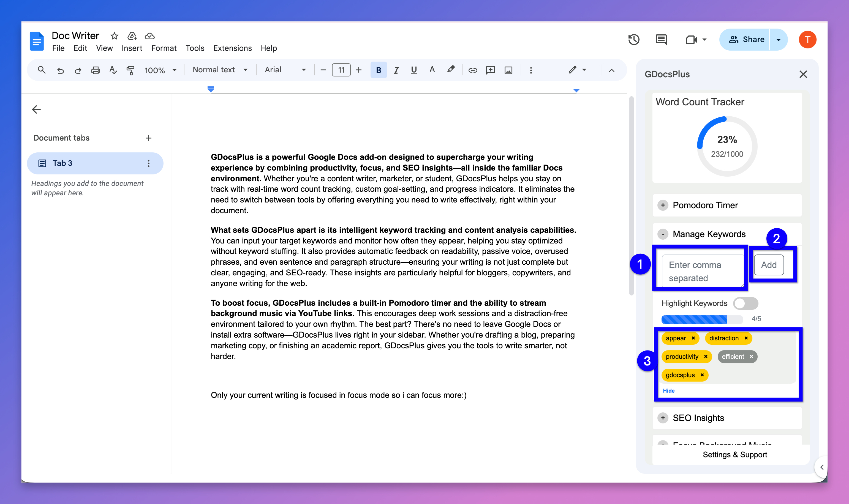Expand the Pomodoro Timer section
The height and width of the screenshot is (504, 849).
click(663, 205)
